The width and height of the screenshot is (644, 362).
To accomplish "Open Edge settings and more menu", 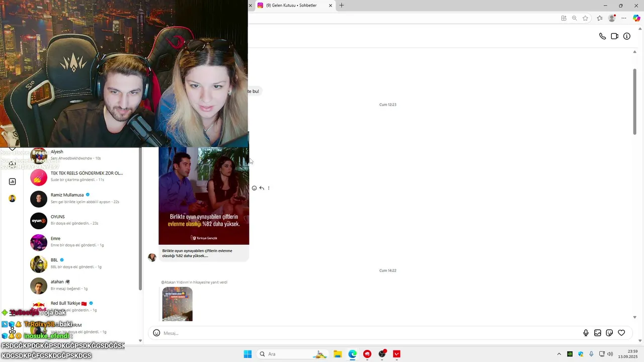I will tap(624, 18).
